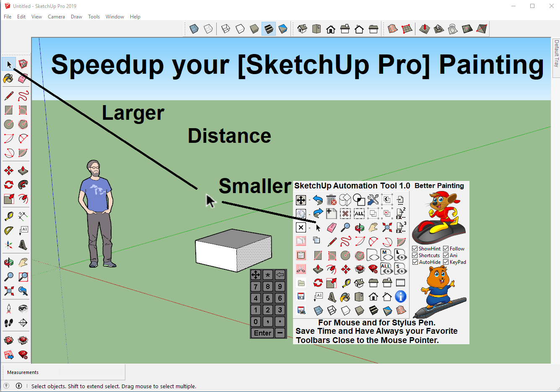Select Previous view tool in left toolbar

(x=23, y=291)
